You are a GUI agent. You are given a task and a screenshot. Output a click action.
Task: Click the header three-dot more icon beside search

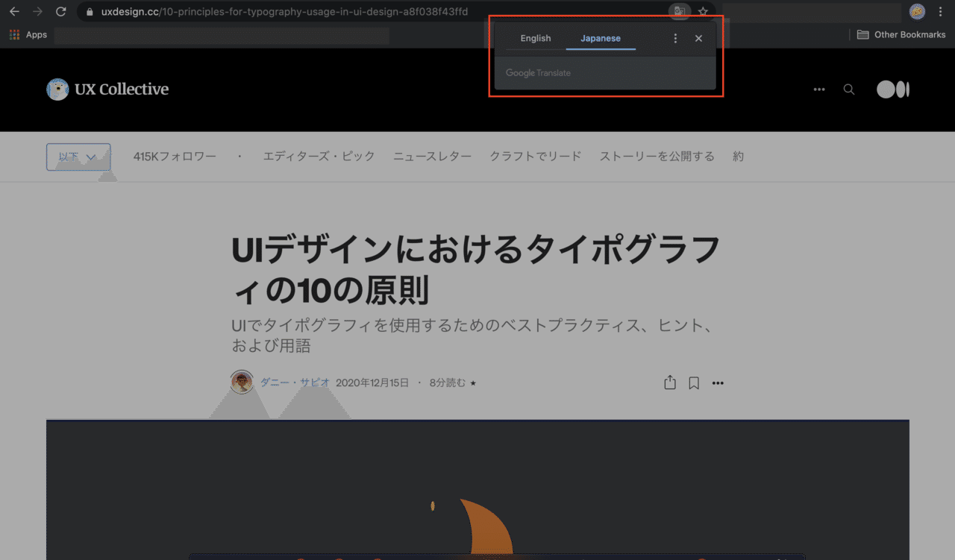click(x=818, y=89)
